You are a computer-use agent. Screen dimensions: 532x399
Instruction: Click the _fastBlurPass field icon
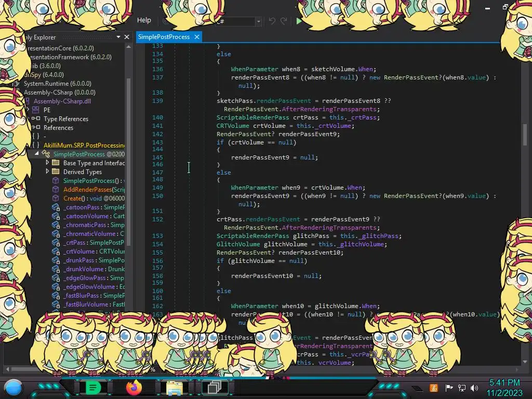(56, 295)
